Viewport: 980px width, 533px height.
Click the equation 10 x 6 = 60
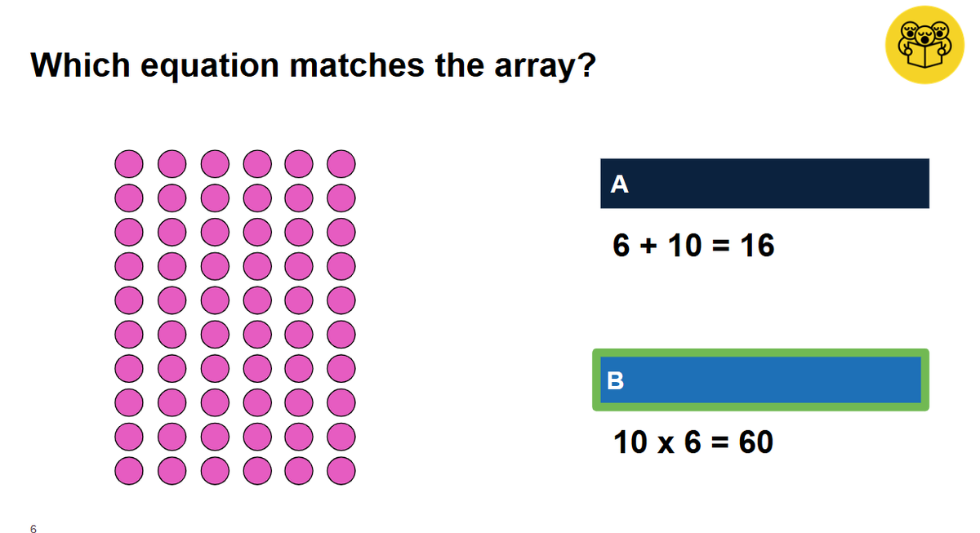pyautogui.click(x=693, y=442)
